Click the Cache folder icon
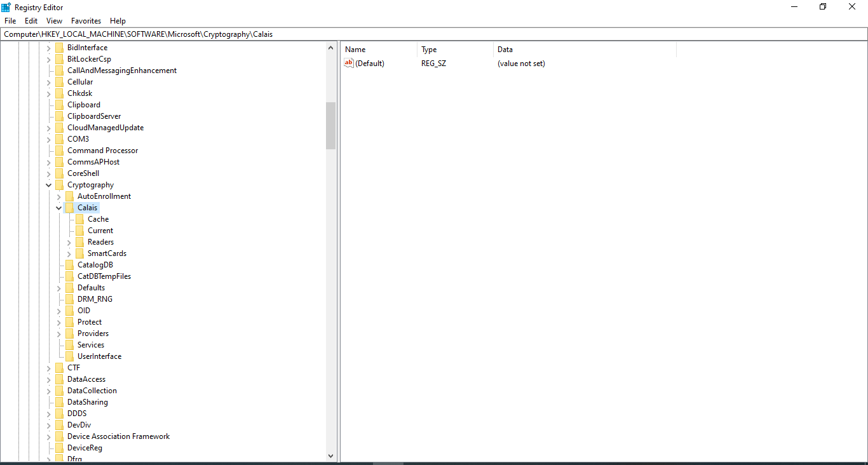 [x=80, y=219]
